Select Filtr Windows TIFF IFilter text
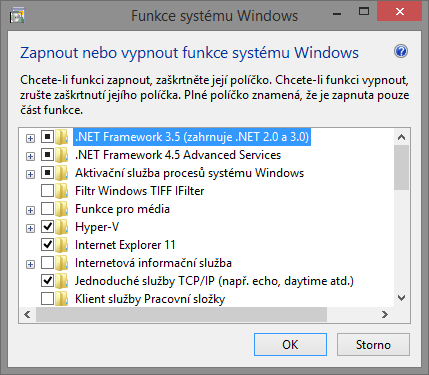The image size is (429, 375). click(139, 191)
